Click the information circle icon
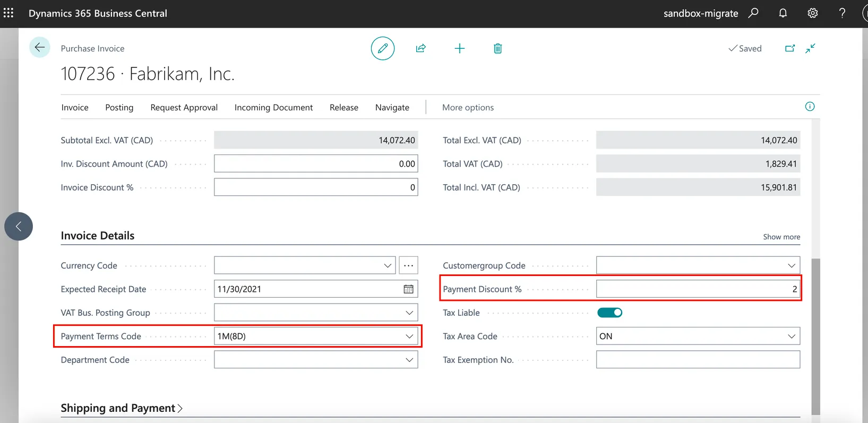 [x=810, y=107]
